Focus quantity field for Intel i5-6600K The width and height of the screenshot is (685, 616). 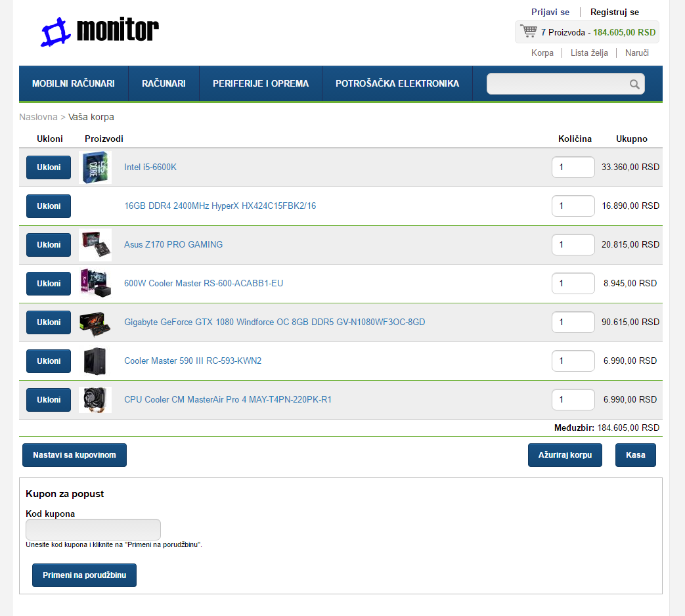[573, 167]
